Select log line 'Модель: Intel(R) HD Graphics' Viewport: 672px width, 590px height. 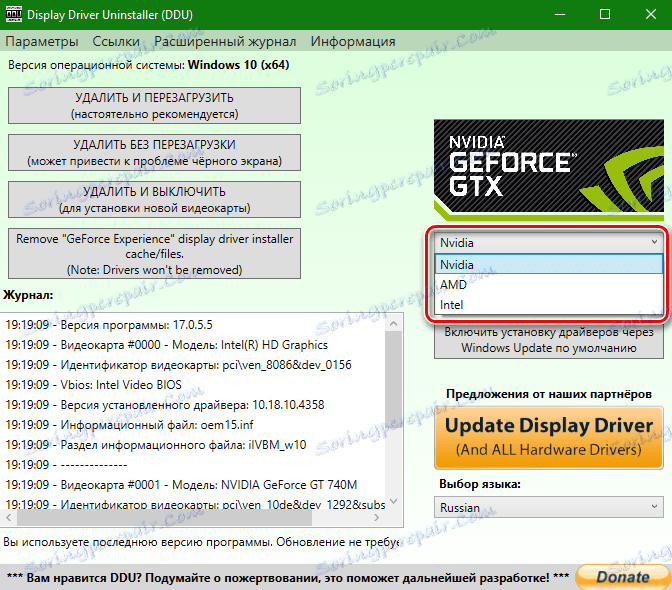(x=166, y=345)
